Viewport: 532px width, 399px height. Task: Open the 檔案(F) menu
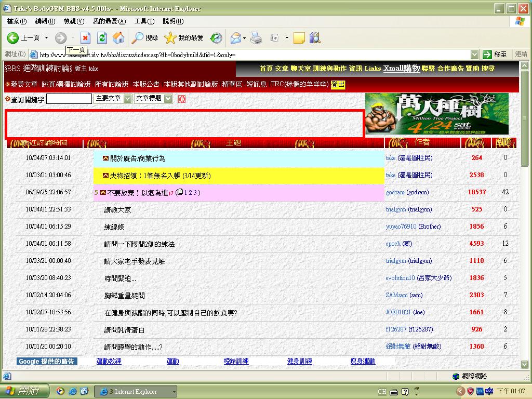coord(17,21)
